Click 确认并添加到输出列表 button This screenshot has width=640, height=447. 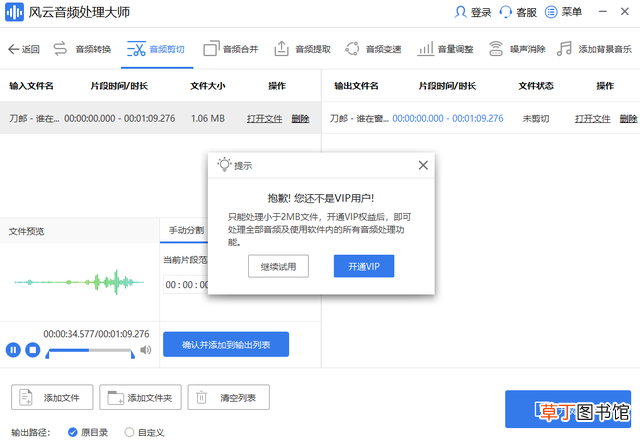pyautogui.click(x=226, y=345)
